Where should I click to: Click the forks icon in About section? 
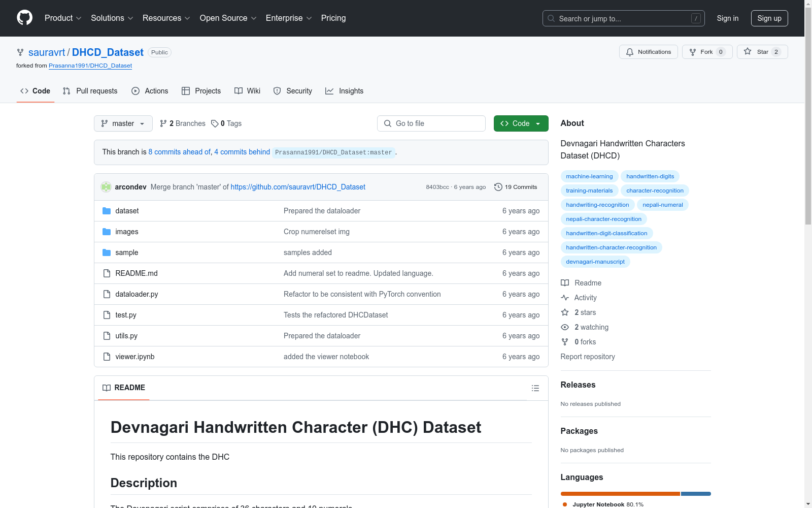(565, 342)
